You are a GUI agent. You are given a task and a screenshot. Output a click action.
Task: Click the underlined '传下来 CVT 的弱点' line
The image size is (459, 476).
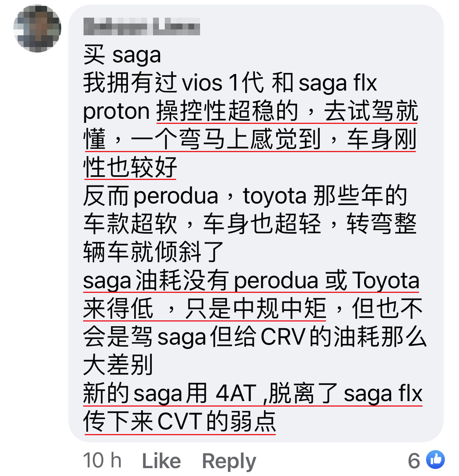coord(180,421)
